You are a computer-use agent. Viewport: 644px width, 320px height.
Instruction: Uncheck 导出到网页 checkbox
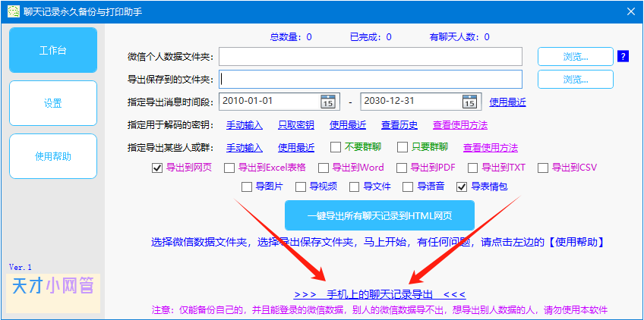(157, 168)
